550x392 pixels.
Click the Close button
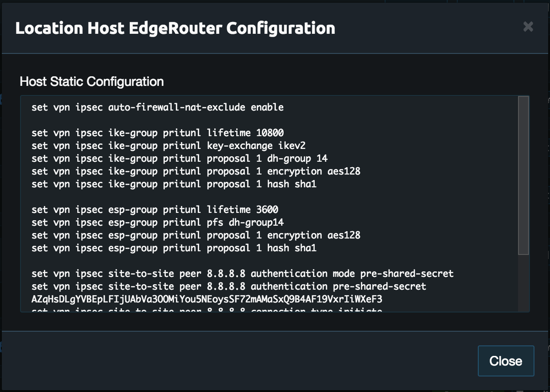(x=506, y=360)
